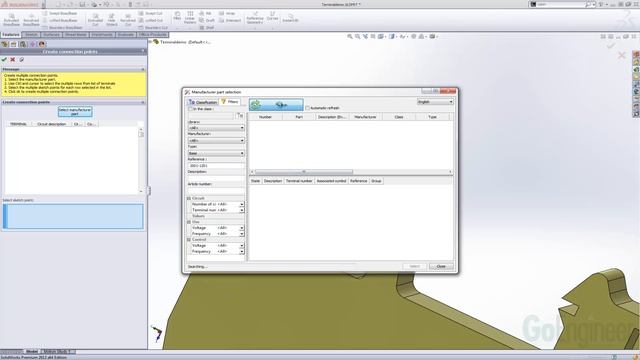Confirm connection points with green checkmark
Screen dimensions: 640x360
point(4,60)
